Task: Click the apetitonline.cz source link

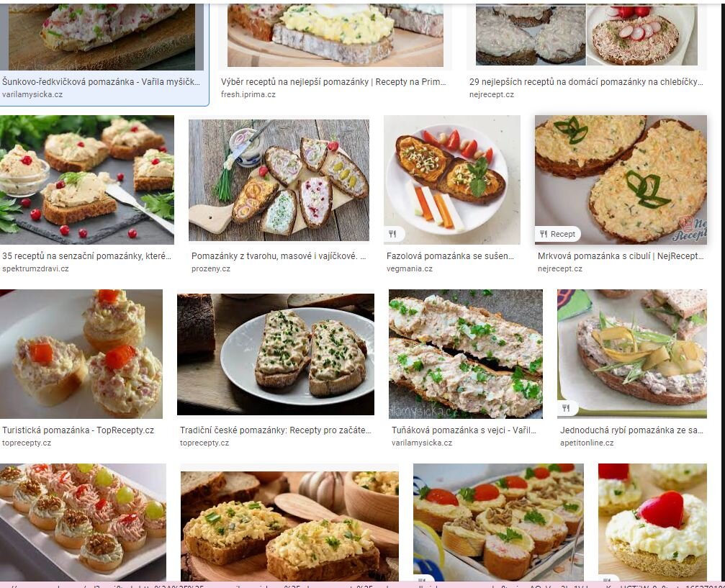Action: [x=587, y=443]
